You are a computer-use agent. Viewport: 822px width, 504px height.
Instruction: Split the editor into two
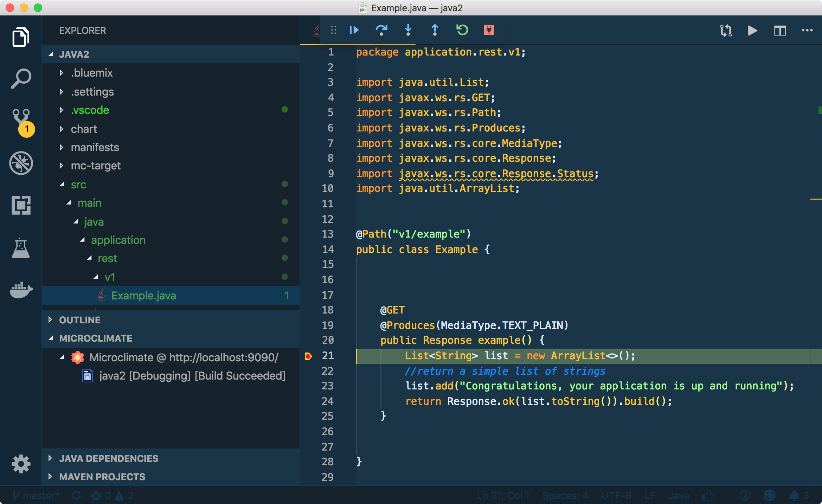pos(780,31)
